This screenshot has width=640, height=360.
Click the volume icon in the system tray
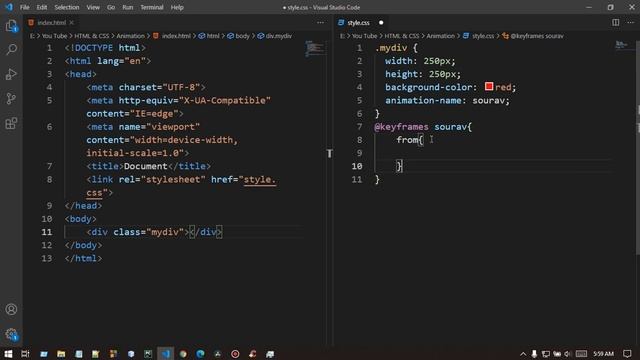pyautogui.click(x=567, y=354)
